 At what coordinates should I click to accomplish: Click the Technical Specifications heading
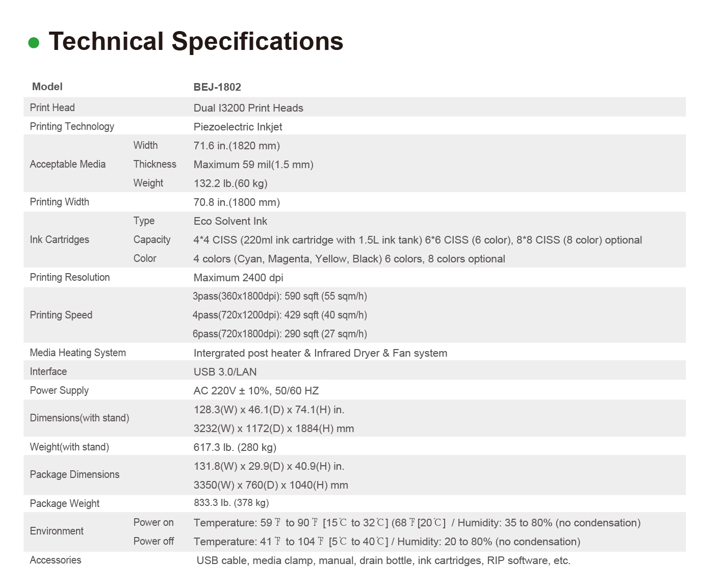click(x=196, y=41)
